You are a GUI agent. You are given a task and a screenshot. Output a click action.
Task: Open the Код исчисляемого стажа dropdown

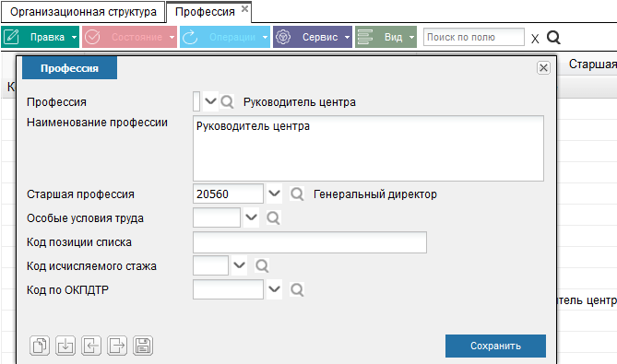[239, 265]
